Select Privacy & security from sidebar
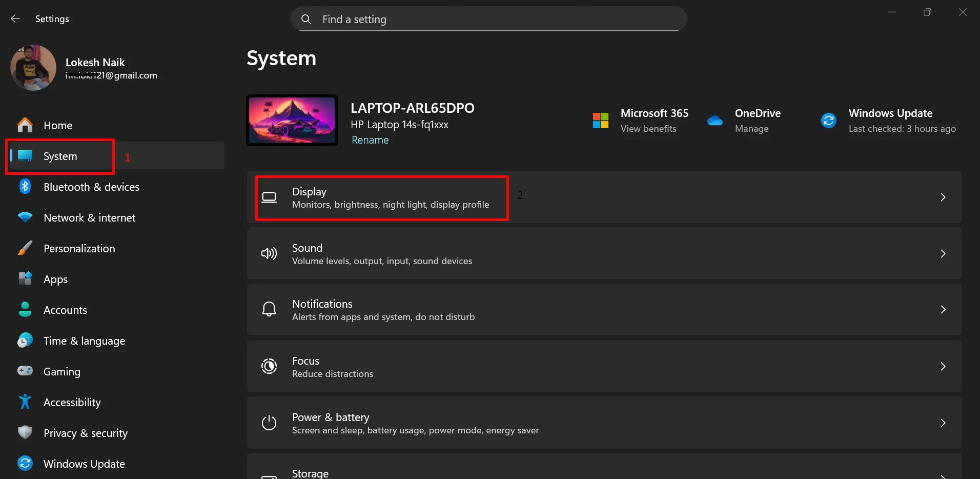This screenshot has width=980, height=479. click(85, 433)
